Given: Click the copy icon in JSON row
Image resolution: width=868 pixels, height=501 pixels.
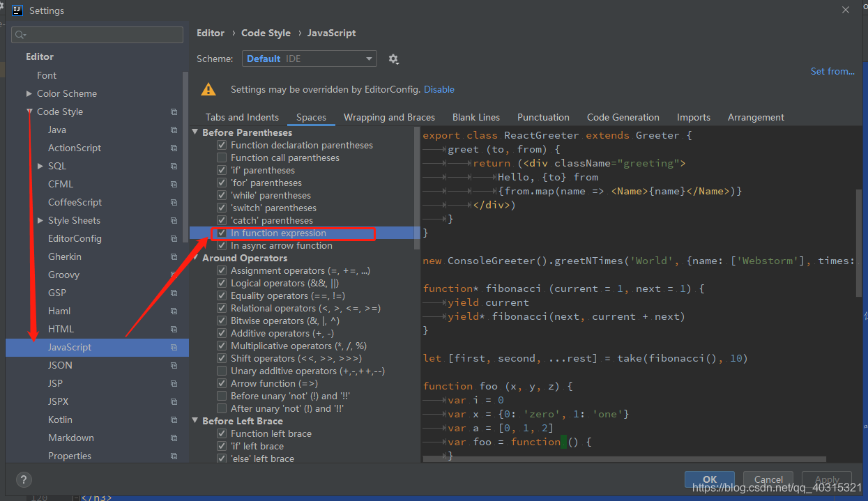Looking at the screenshot, I should pyautogui.click(x=174, y=365).
